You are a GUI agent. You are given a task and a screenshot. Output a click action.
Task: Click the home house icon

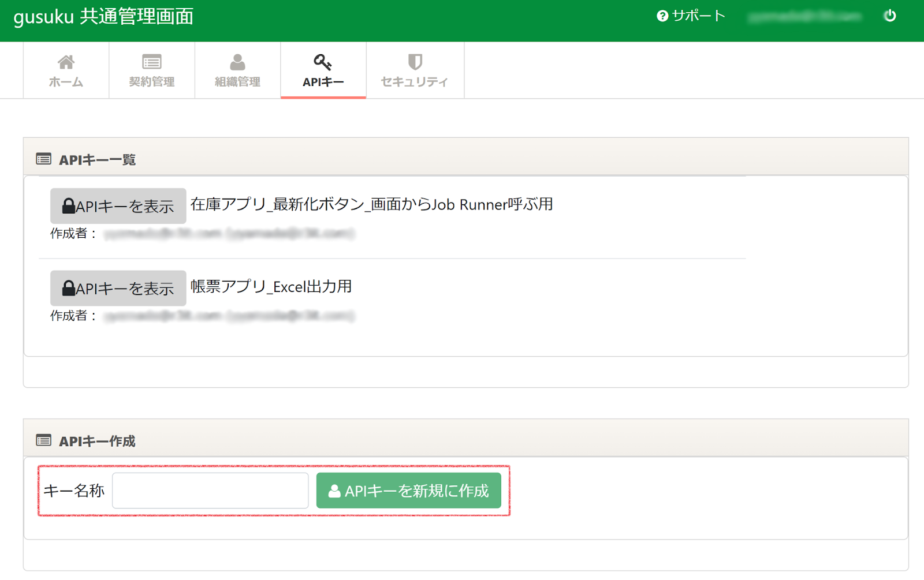[66, 62]
